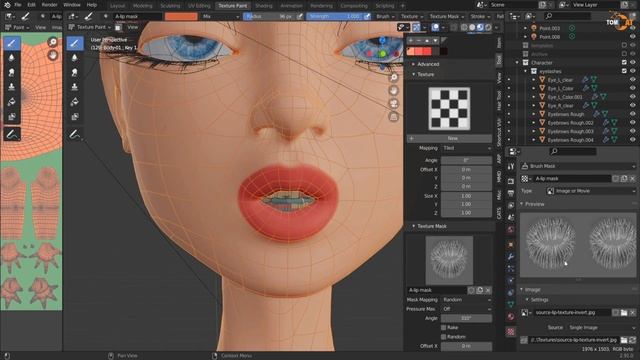Open the blend mode Mix dropdown

[220, 16]
